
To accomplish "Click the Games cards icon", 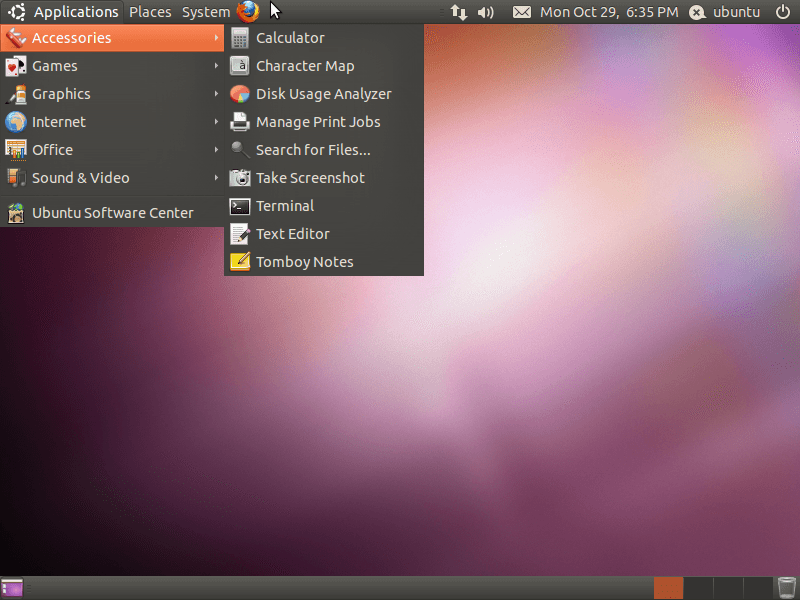I will [15, 66].
